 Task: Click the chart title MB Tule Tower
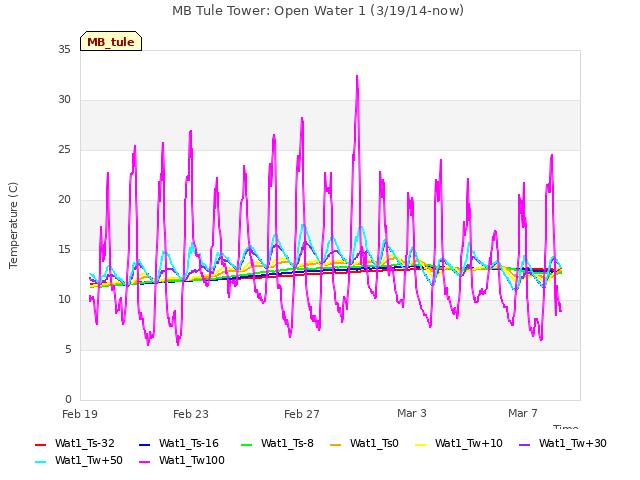point(318,11)
